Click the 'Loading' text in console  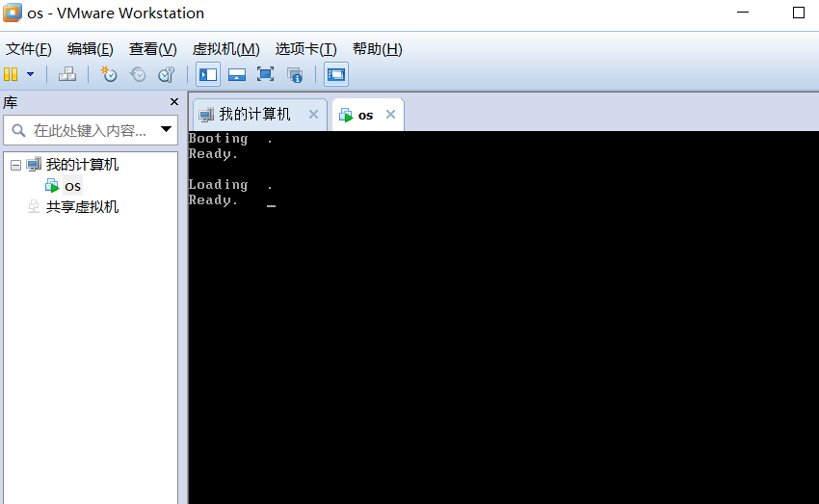[219, 185]
